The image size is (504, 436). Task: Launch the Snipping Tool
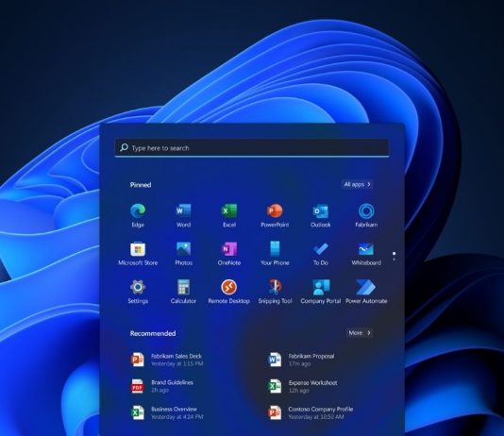pyautogui.click(x=275, y=292)
